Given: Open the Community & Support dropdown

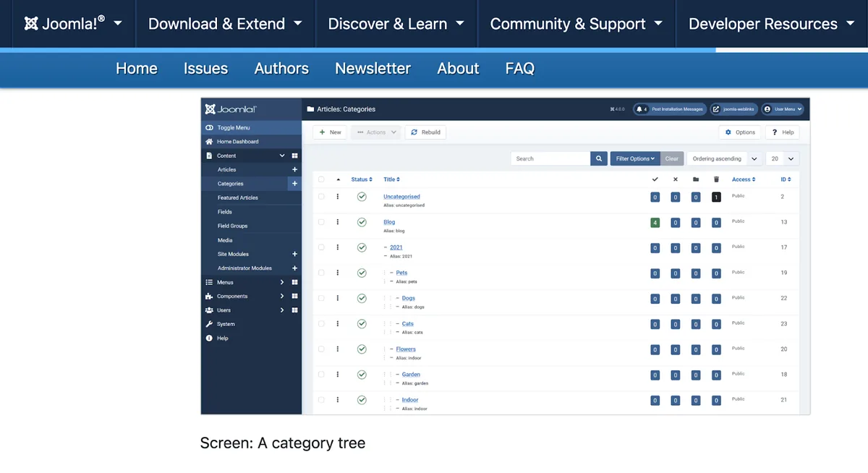Looking at the screenshot, I should (x=576, y=23).
